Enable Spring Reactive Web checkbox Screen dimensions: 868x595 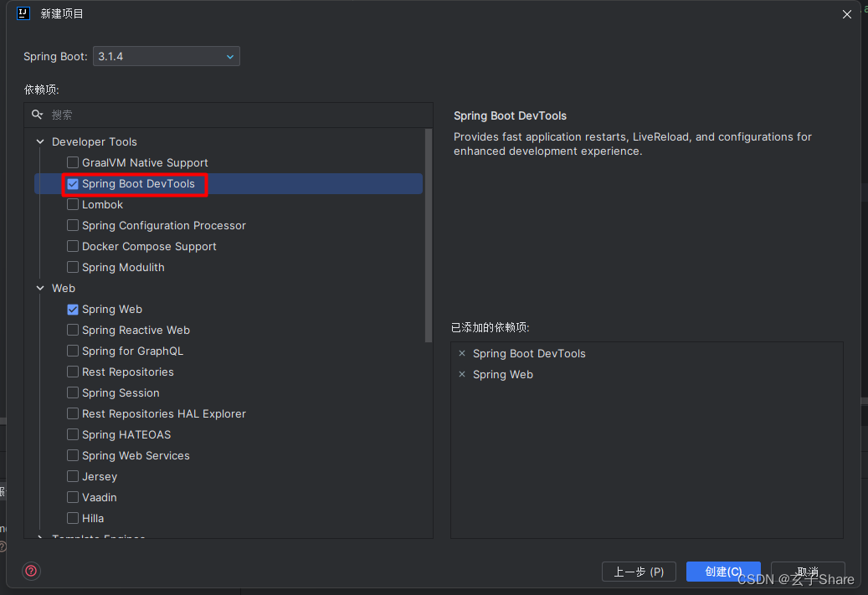[73, 330]
